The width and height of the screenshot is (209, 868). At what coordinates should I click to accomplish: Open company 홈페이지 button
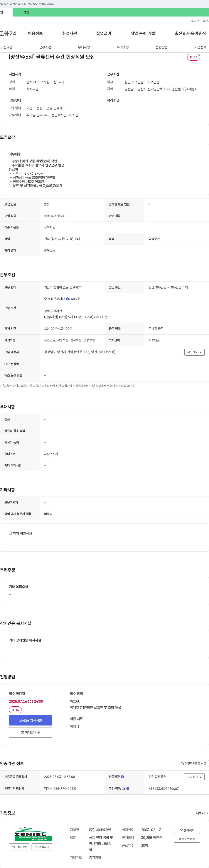[187, 830]
